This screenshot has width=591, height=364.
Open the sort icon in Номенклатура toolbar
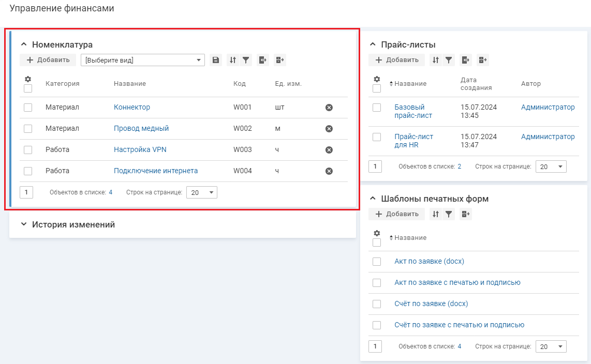(x=233, y=60)
